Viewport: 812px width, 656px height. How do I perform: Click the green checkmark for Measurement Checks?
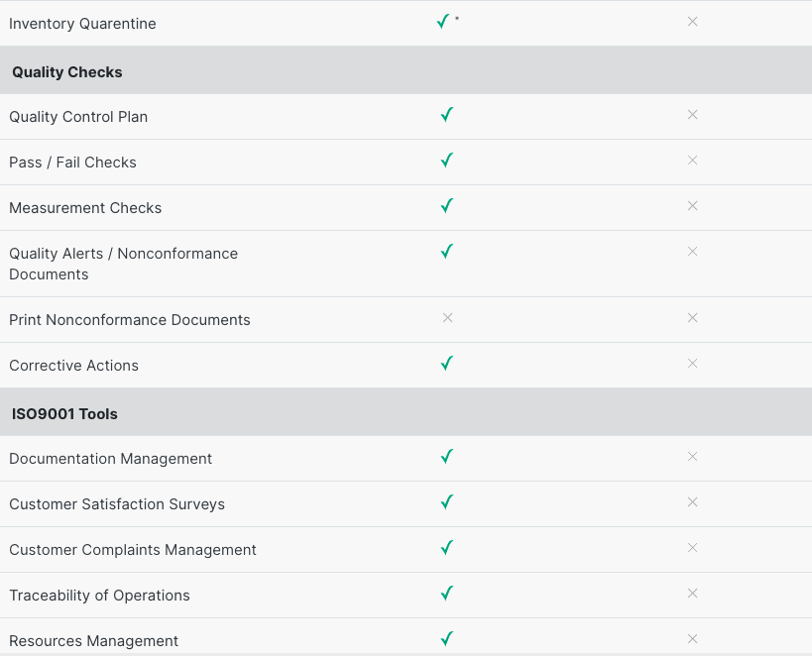[447, 206]
